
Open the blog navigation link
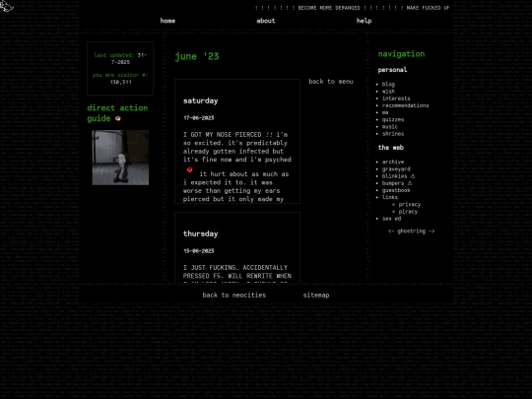[x=388, y=84]
